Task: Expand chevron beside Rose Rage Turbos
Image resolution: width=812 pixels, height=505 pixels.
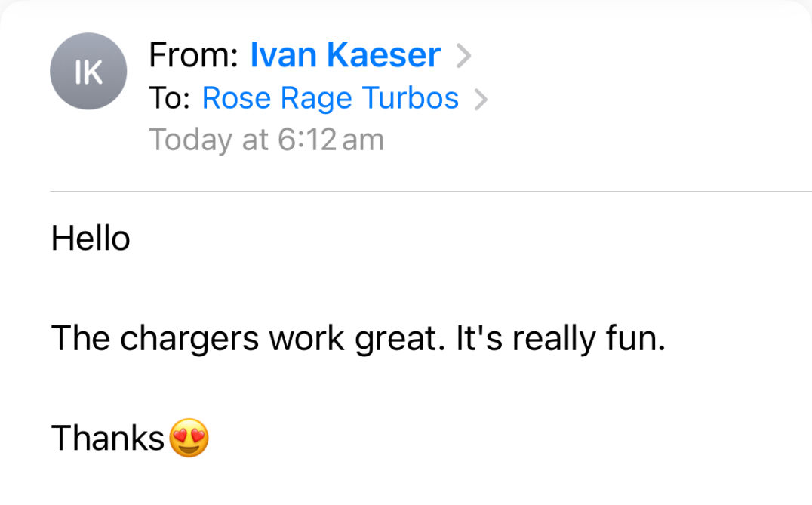Action: (481, 100)
